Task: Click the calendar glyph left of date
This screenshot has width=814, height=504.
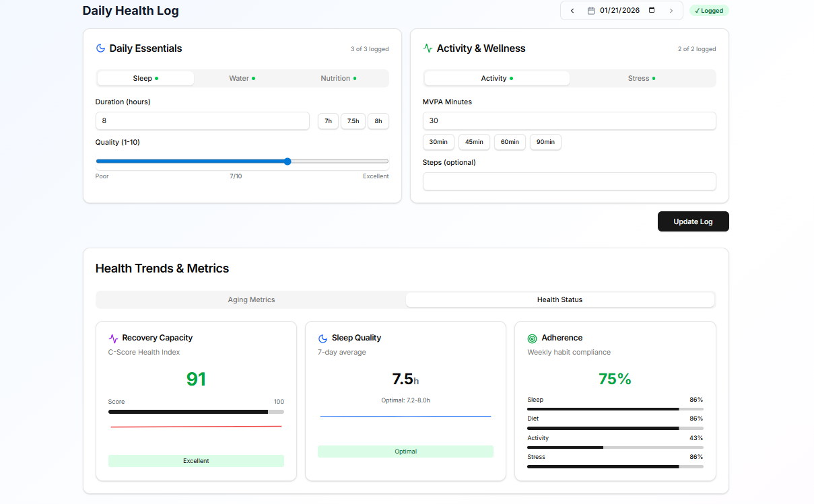Action: click(x=591, y=11)
